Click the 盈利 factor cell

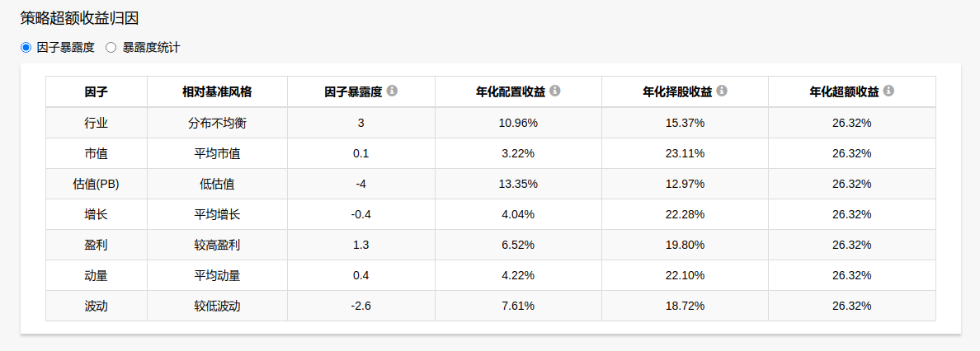coord(97,245)
